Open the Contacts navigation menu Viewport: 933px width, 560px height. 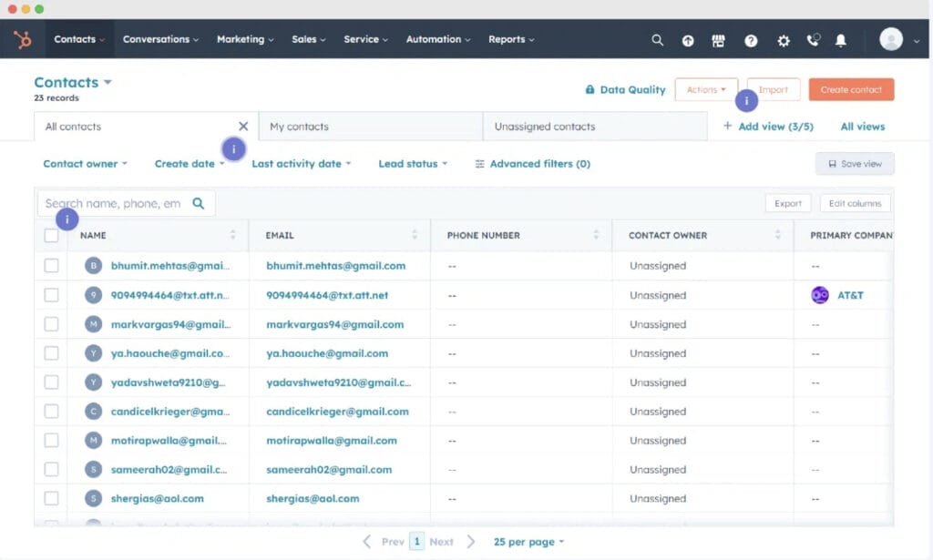click(79, 39)
